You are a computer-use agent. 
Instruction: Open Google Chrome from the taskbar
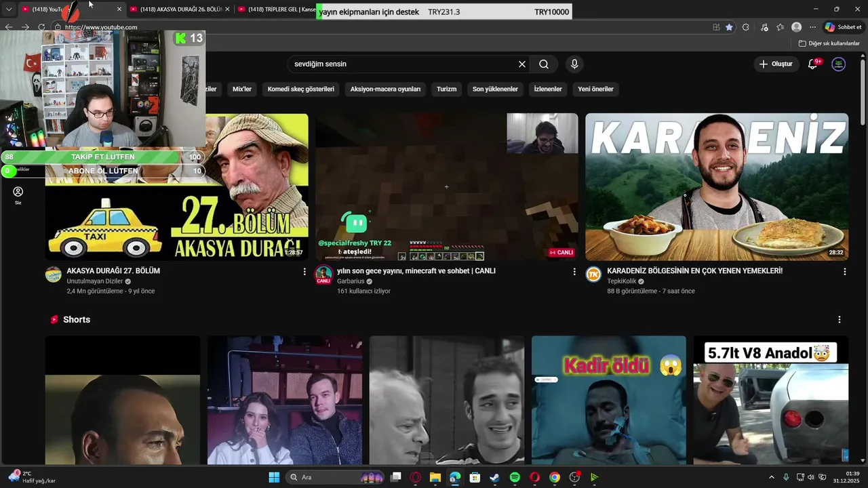555,477
